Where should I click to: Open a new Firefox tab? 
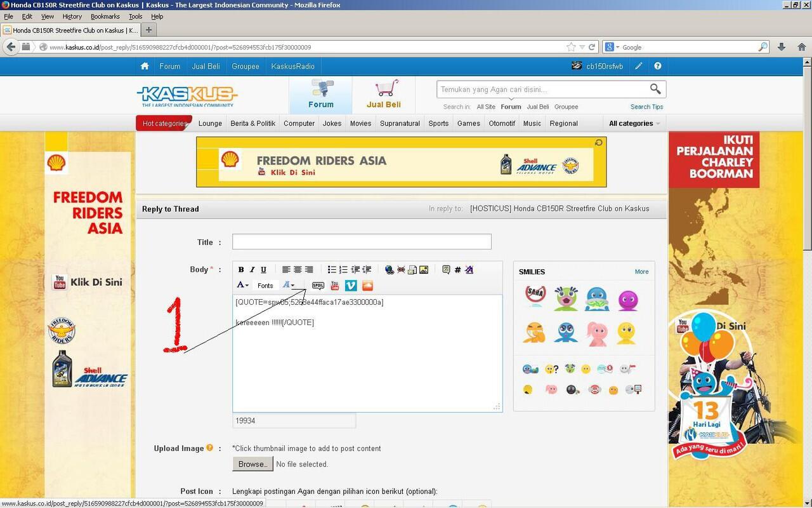click(x=148, y=30)
